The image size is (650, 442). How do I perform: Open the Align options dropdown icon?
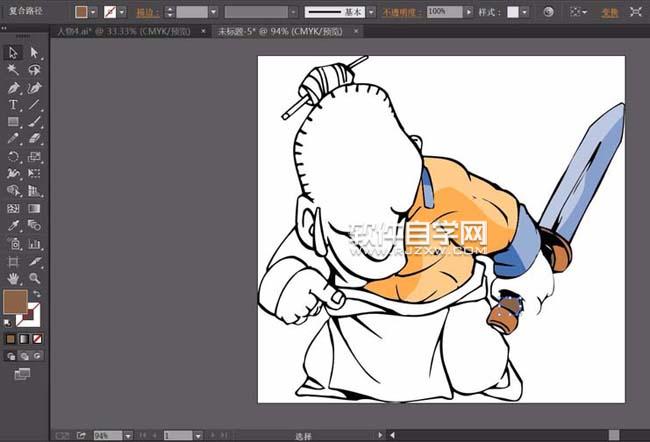578,12
